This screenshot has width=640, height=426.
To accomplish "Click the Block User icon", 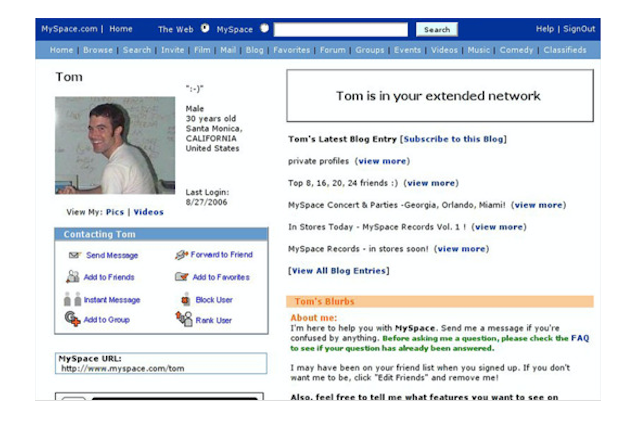I will tap(184, 299).
